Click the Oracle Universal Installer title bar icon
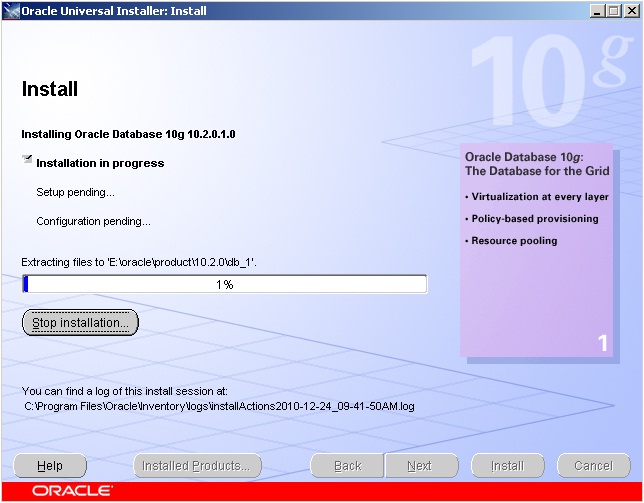 pyautogui.click(x=11, y=9)
